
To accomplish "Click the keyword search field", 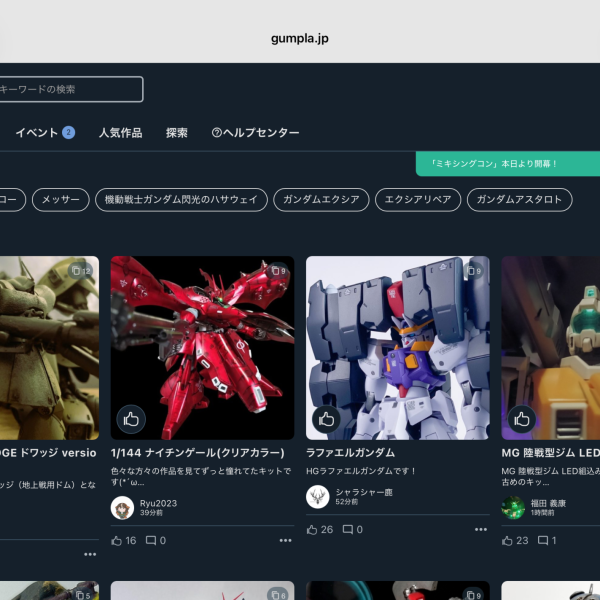I will click(71, 89).
